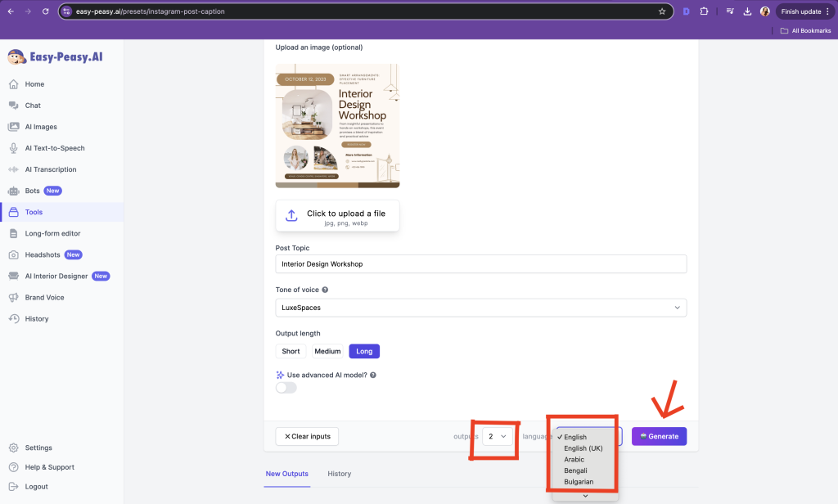Select Short output length
This screenshot has height=504, width=838.
click(291, 351)
